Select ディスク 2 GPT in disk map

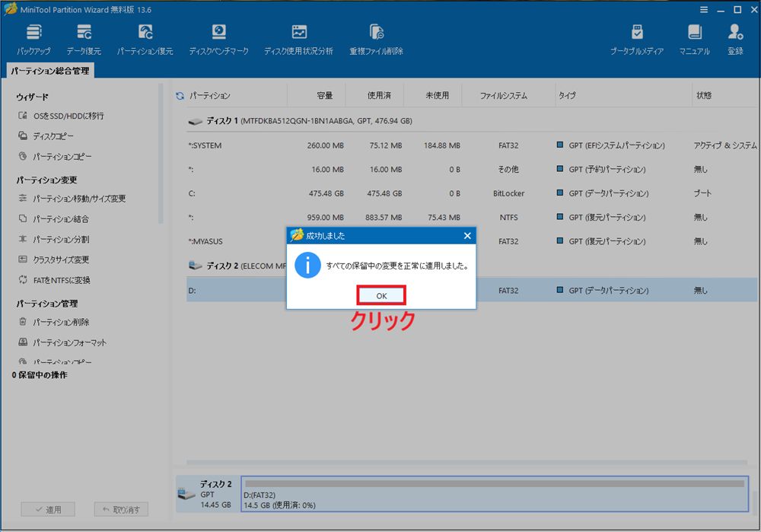coord(208,494)
